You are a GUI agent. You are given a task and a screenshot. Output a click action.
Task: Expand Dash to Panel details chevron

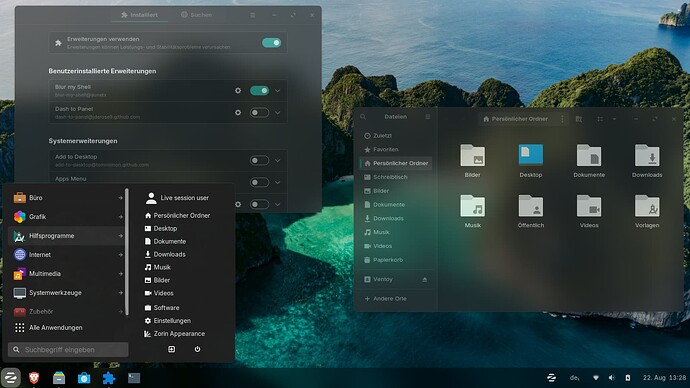(278, 113)
